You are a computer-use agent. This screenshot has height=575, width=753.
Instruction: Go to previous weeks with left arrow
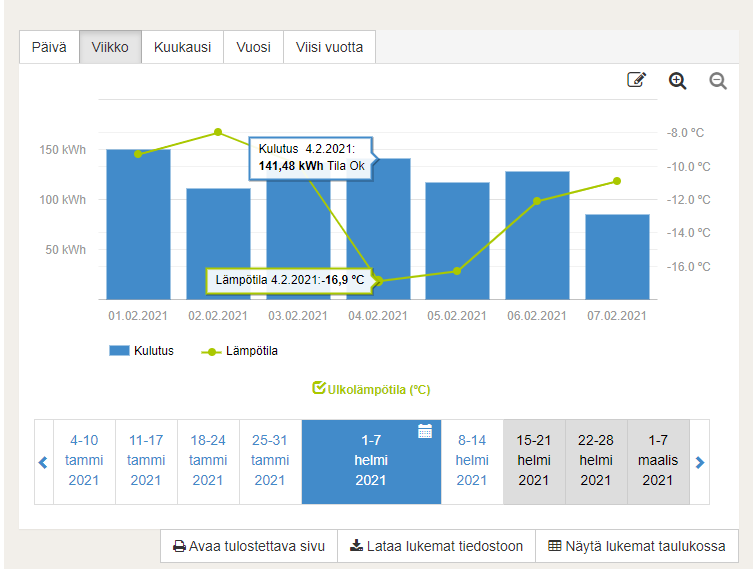[43, 462]
